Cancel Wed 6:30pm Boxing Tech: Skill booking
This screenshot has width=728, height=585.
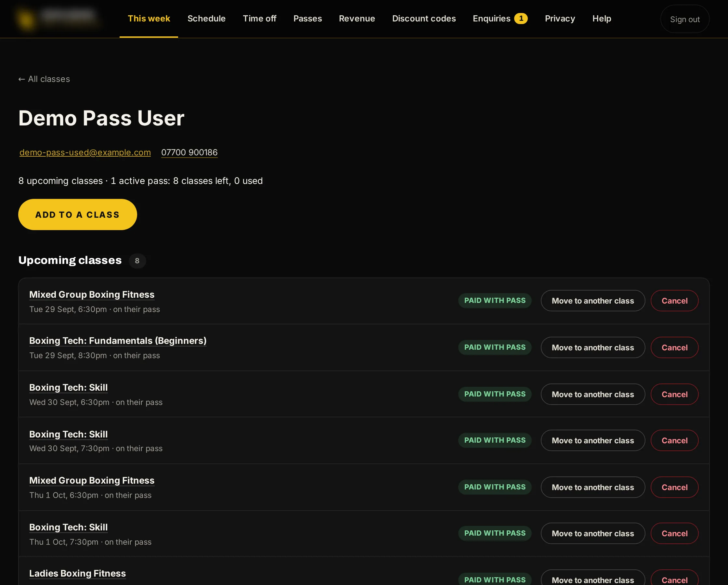(674, 394)
